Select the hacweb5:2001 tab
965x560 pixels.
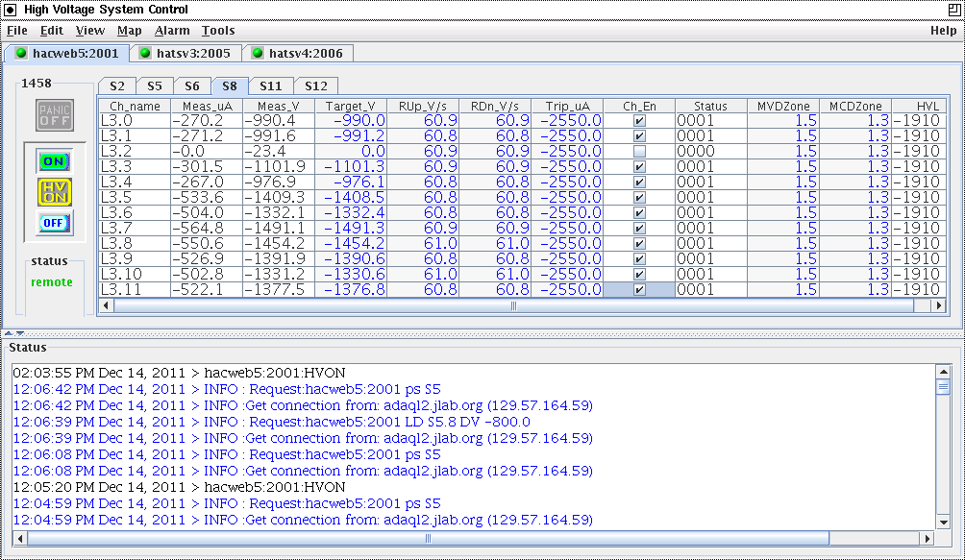pyautogui.click(x=67, y=54)
